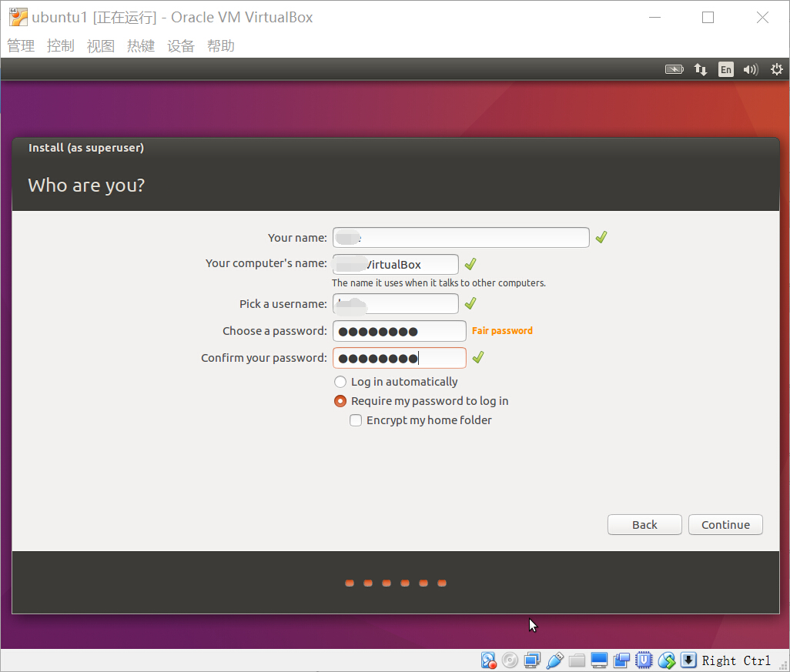Click the checkmark beside username field

point(470,303)
